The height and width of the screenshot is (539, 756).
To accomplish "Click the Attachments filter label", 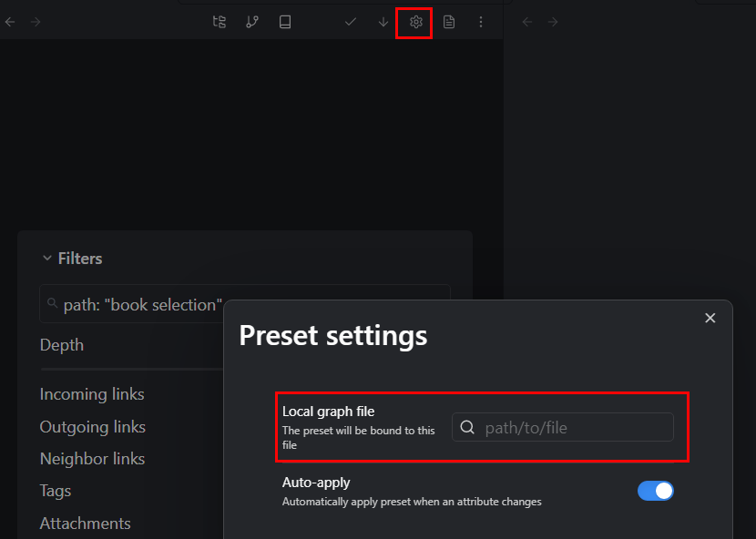I will click(x=85, y=523).
